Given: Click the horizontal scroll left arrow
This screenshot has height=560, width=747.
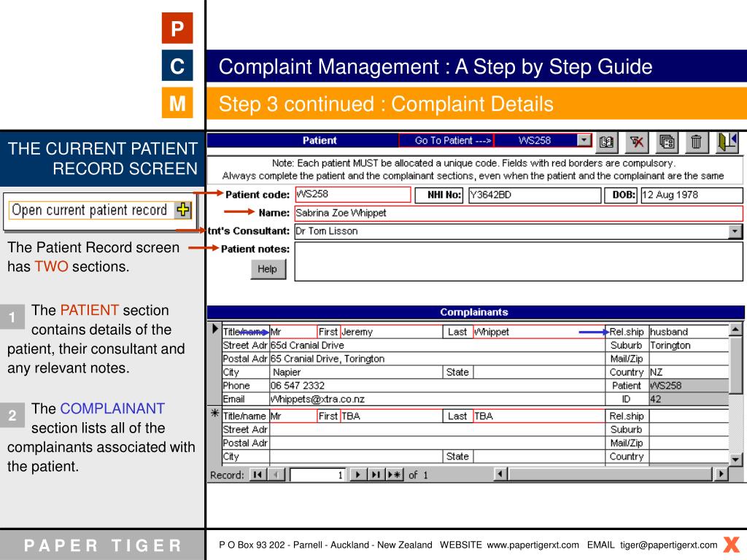Looking at the screenshot, I should tap(500, 474).
